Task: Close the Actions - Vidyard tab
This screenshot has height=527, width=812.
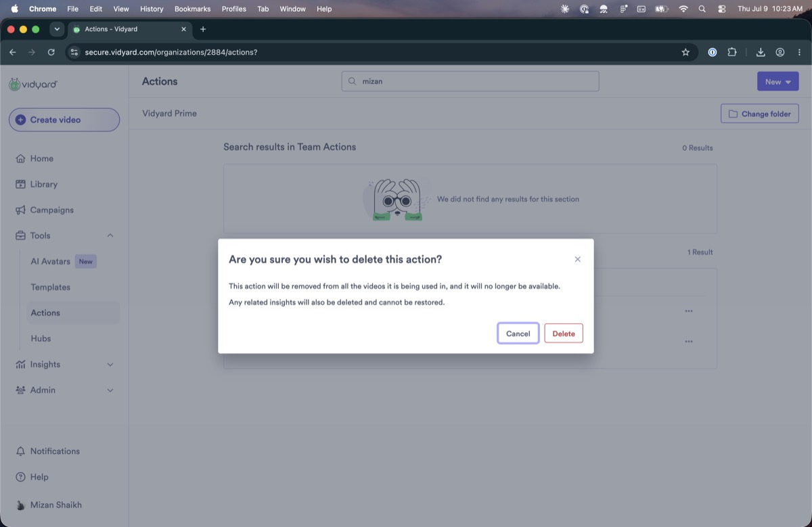Action: point(183,29)
